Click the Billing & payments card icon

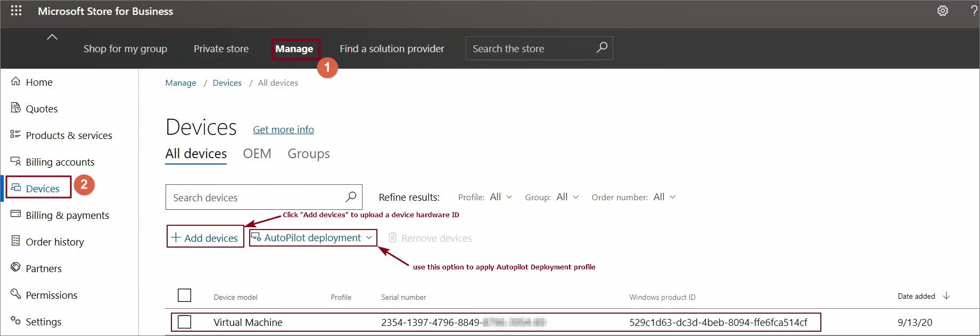[16, 214]
